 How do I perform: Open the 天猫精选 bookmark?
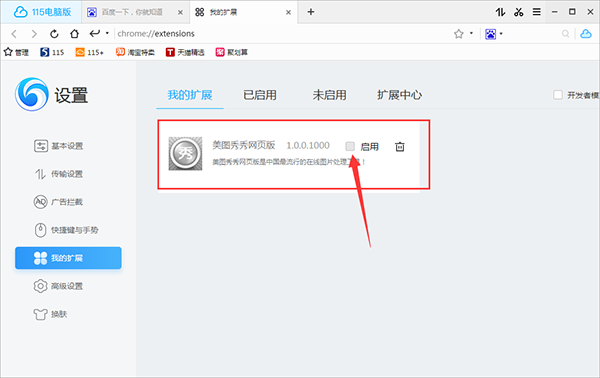pos(185,52)
